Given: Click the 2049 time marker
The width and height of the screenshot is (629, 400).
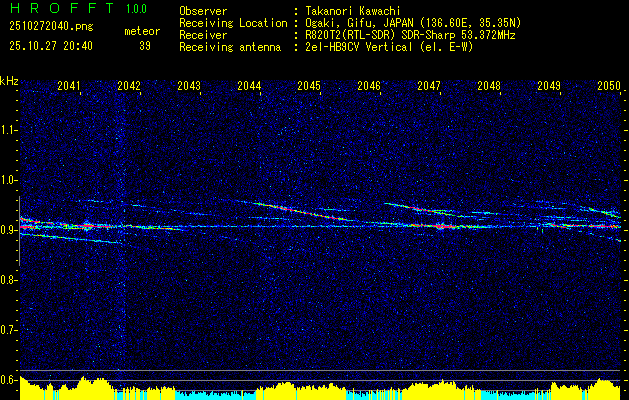Looking at the screenshot, I should pyautogui.click(x=549, y=85).
